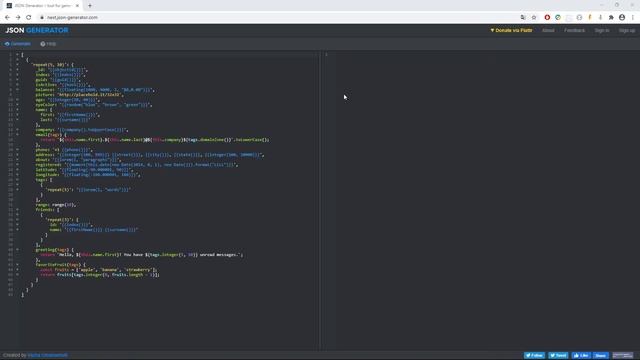The image size is (640, 360).
Task: Click Donate via Flattr link
Action: tap(511, 30)
